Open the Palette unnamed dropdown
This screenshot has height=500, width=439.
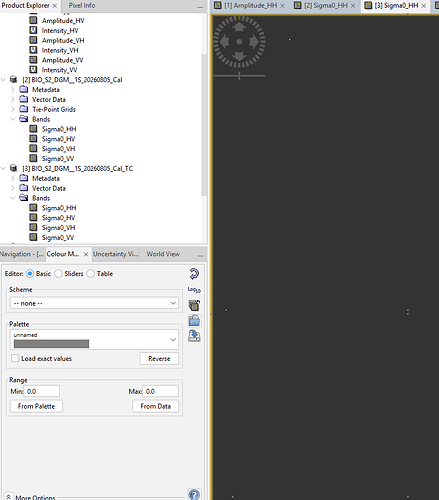[x=94, y=340]
